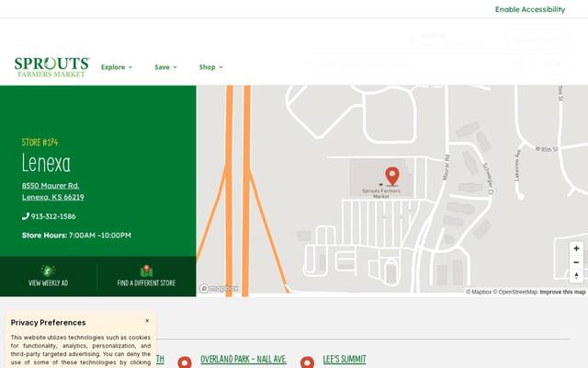
Task: Open Overland Park - Nall Ave. store link
Action: pyautogui.click(x=243, y=360)
